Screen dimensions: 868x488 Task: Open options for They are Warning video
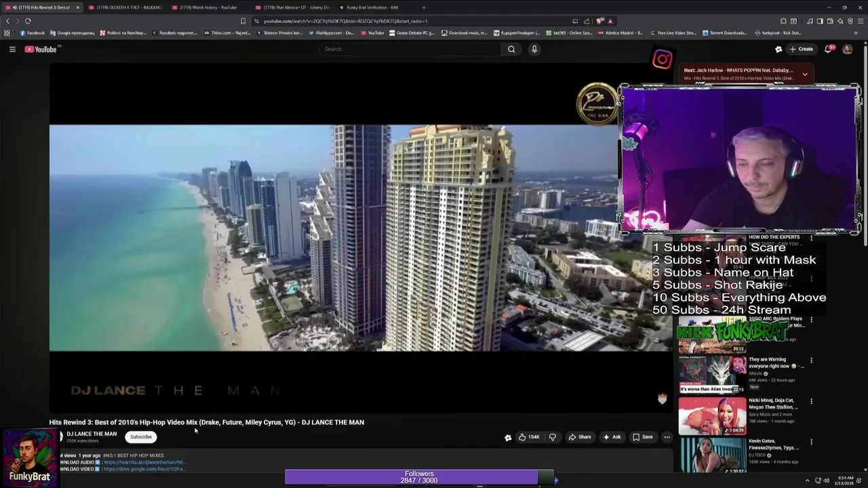coord(811,360)
